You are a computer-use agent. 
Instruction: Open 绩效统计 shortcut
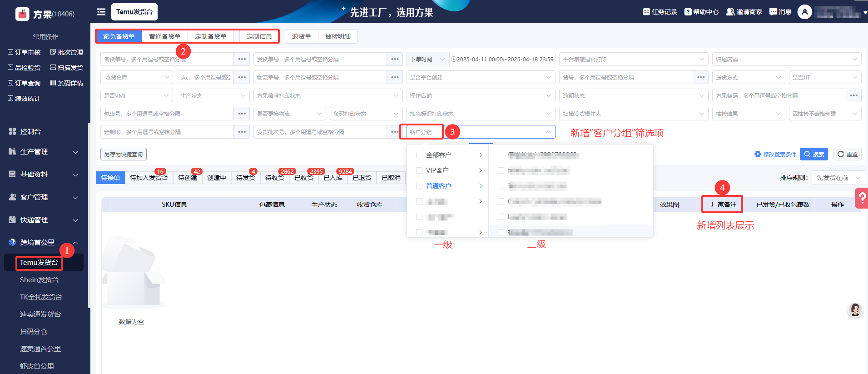coord(24,99)
